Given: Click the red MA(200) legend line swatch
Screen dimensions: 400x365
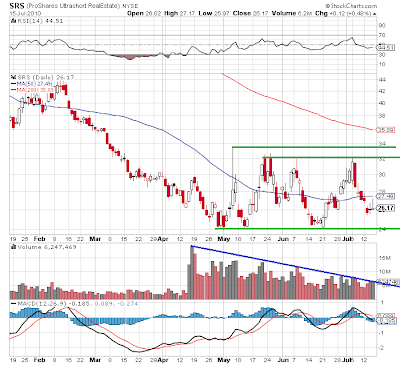Looking at the screenshot, I should point(13,90).
